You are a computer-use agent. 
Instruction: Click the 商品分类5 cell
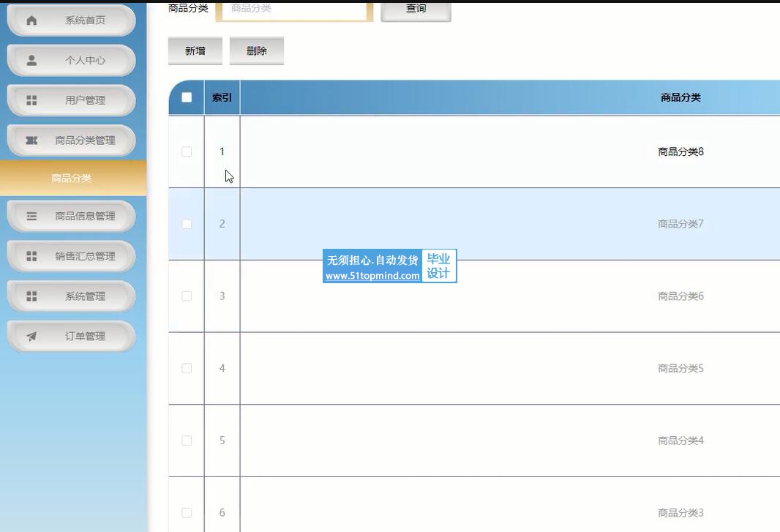coord(680,368)
